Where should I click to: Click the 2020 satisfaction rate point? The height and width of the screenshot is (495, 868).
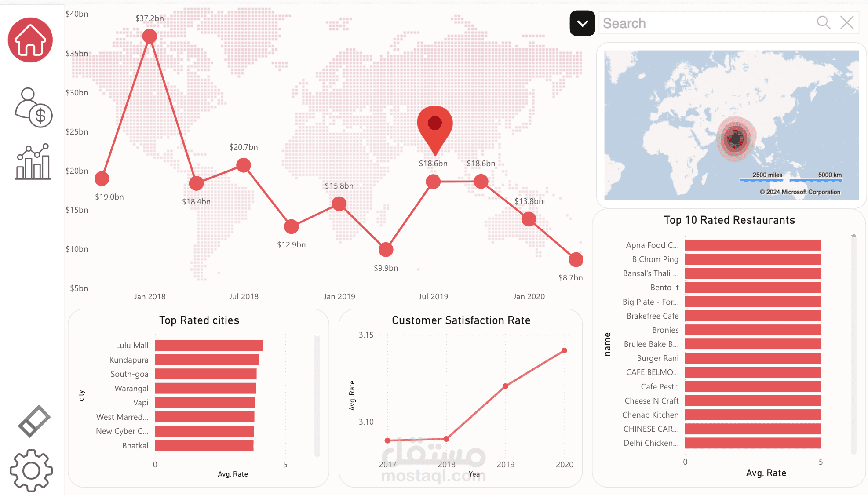pyautogui.click(x=564, y=351)
